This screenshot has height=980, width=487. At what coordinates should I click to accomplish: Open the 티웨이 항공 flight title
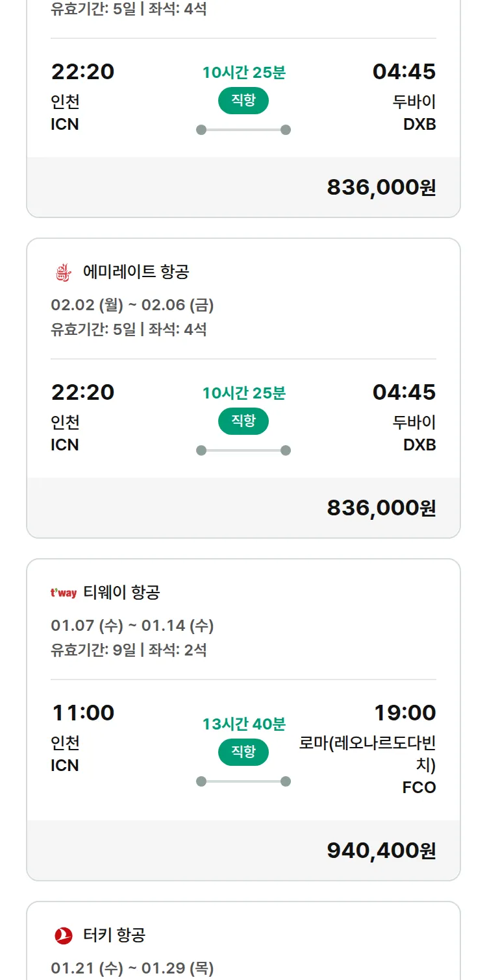pos(121,593)
